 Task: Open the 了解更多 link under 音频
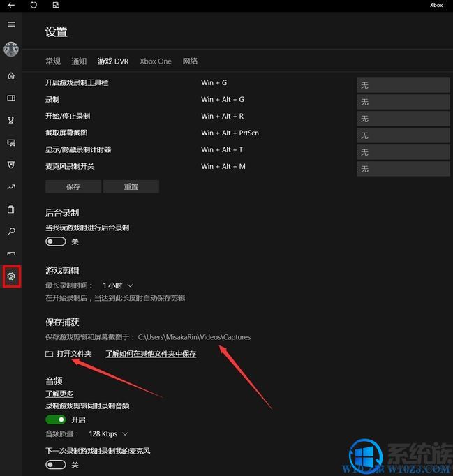click(59, 394)
